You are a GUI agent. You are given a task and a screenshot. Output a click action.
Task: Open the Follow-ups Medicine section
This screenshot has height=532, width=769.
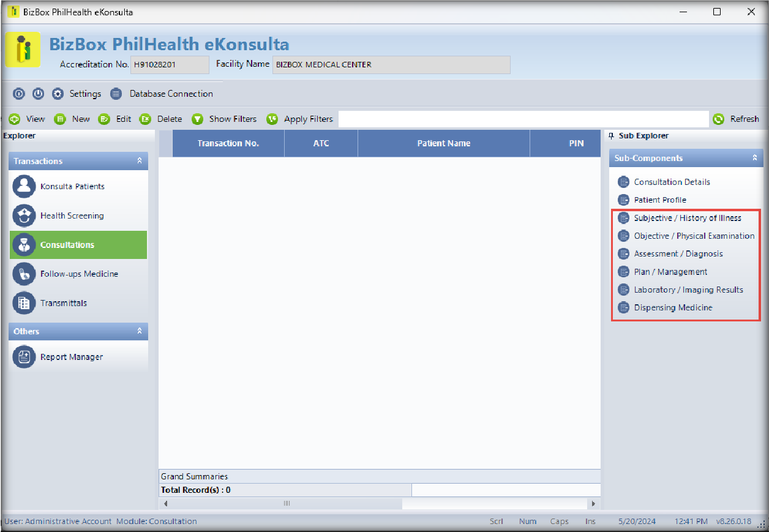point(79,274)
